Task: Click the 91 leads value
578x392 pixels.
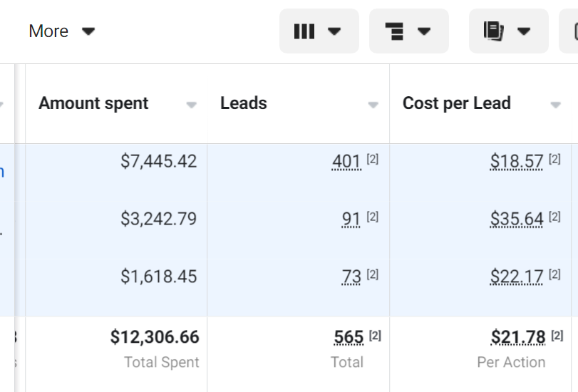Action: click(351, 219)
